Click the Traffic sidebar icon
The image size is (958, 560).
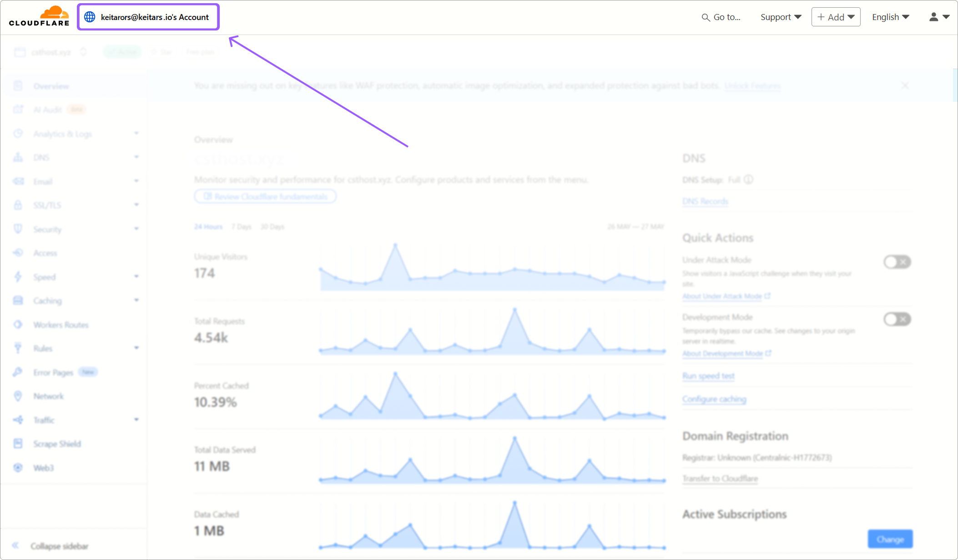point(18,420)
